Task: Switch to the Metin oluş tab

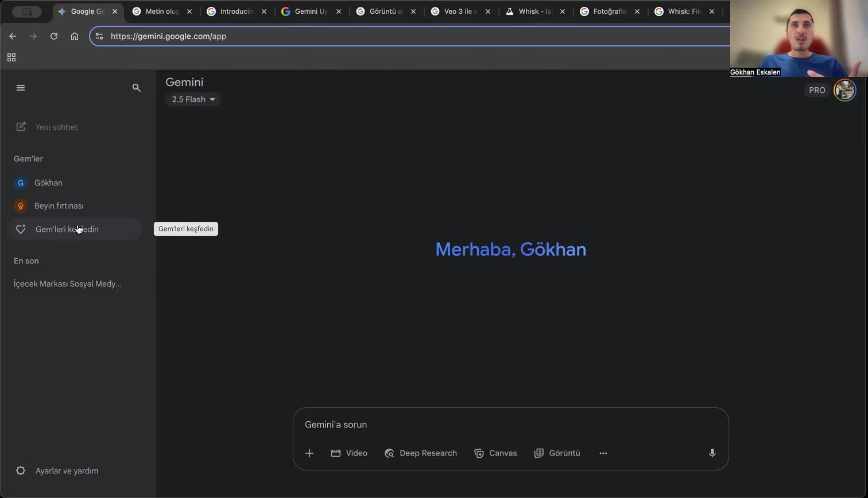Action: point(162,11)
